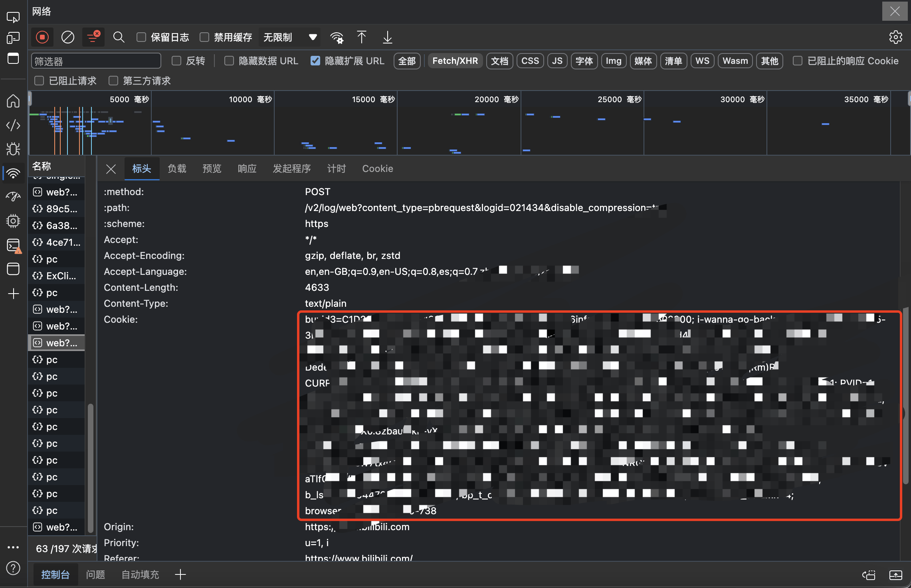
Task: Clear the network log
Action: (x=67, y=37)
